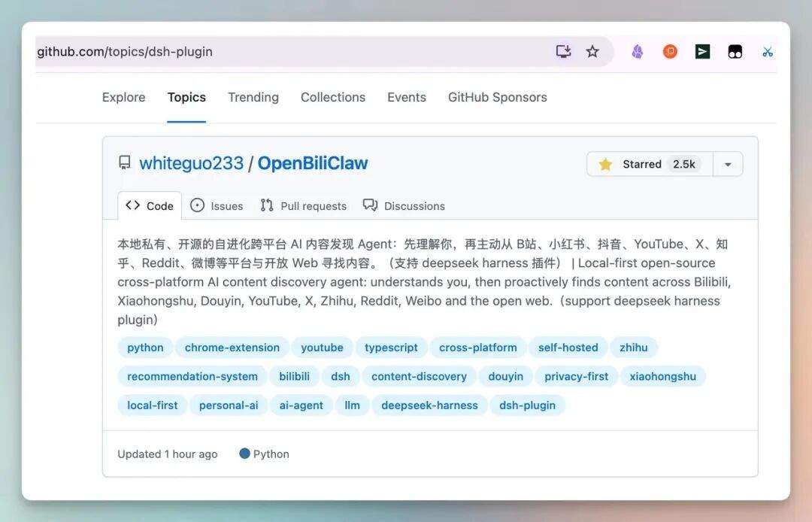
Task: Unstar the repository via Starred button
Action: click(650, 164)
